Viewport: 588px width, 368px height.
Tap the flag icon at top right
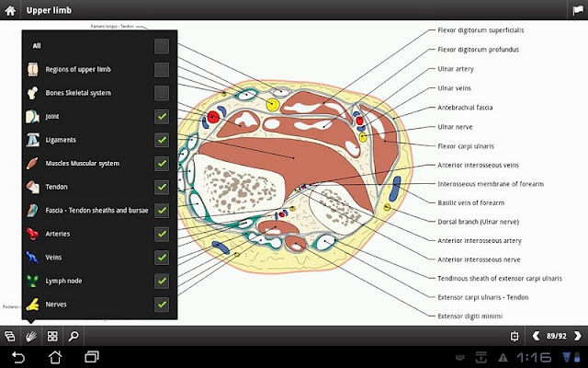tap(578, 10)
